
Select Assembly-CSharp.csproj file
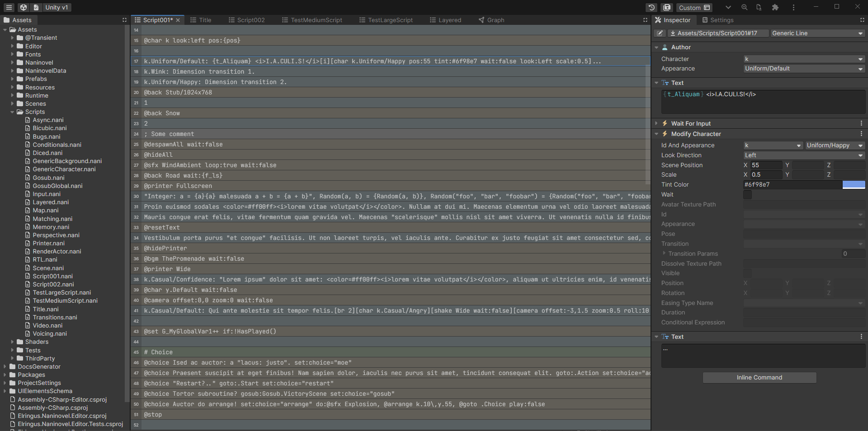52,408
